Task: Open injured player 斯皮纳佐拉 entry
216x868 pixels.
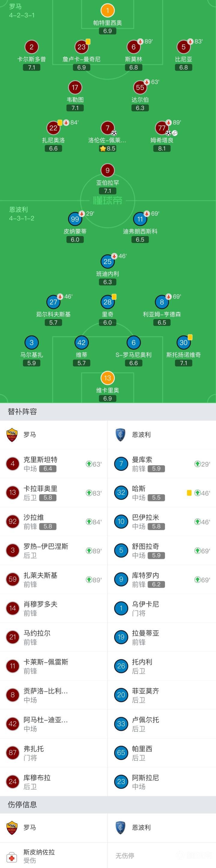Action: [54, 856]
